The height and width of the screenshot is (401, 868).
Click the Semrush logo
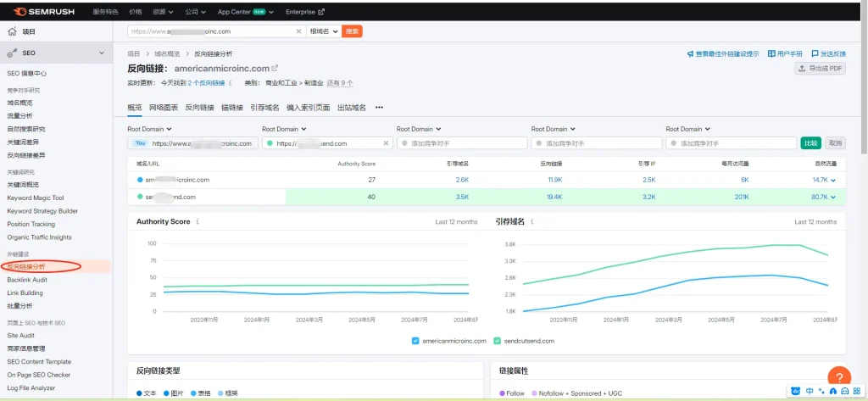44,12
